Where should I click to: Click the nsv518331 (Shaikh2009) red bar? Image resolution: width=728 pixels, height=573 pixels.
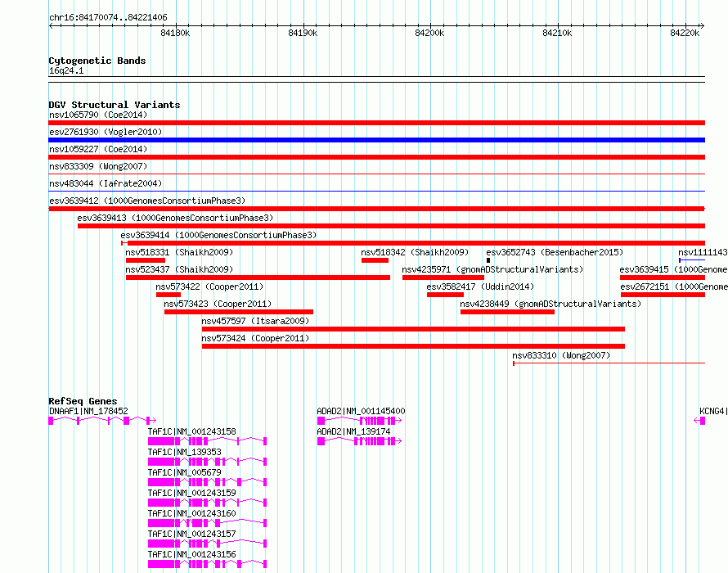coord(146,260)
